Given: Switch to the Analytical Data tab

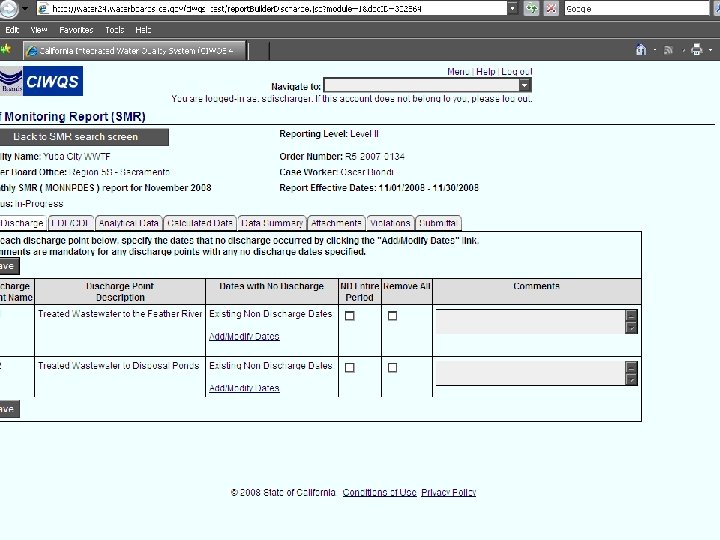Looking at the screenshot, I should click(x=129, y=223).
